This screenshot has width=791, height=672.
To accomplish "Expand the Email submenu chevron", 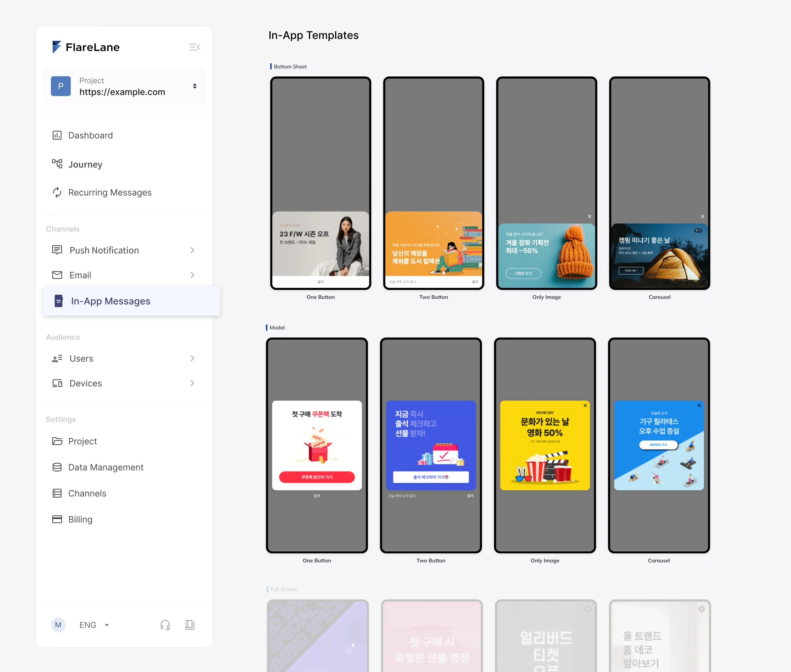I will click(192, 275).
